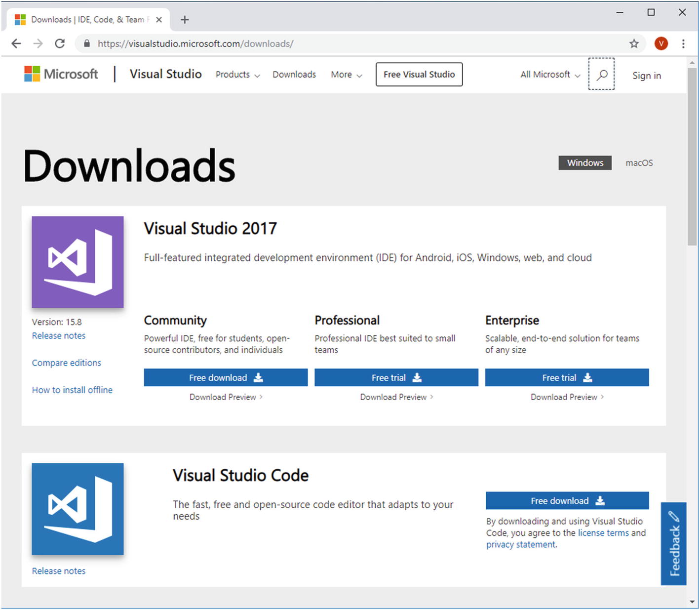700x610 pixels.
Task: Open Download Preview under Enterprise
Action: 567,397
